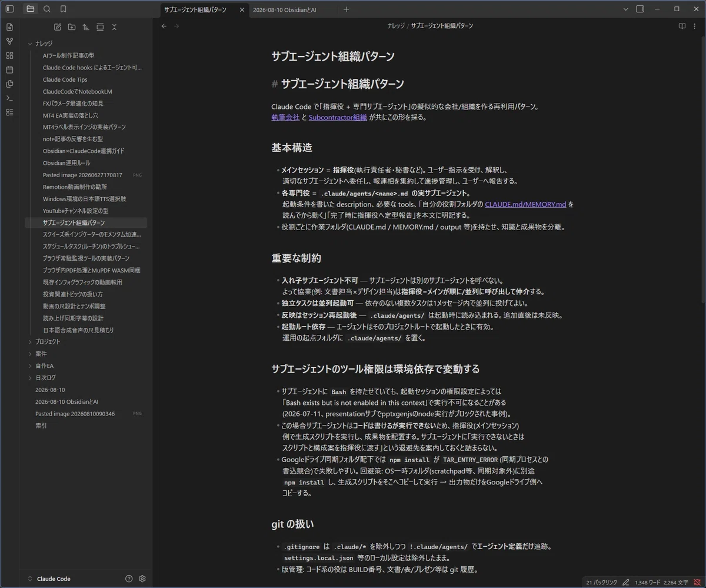Create a new folder icon
Viewport: 706px width, 588px height.
pos(72,27)
